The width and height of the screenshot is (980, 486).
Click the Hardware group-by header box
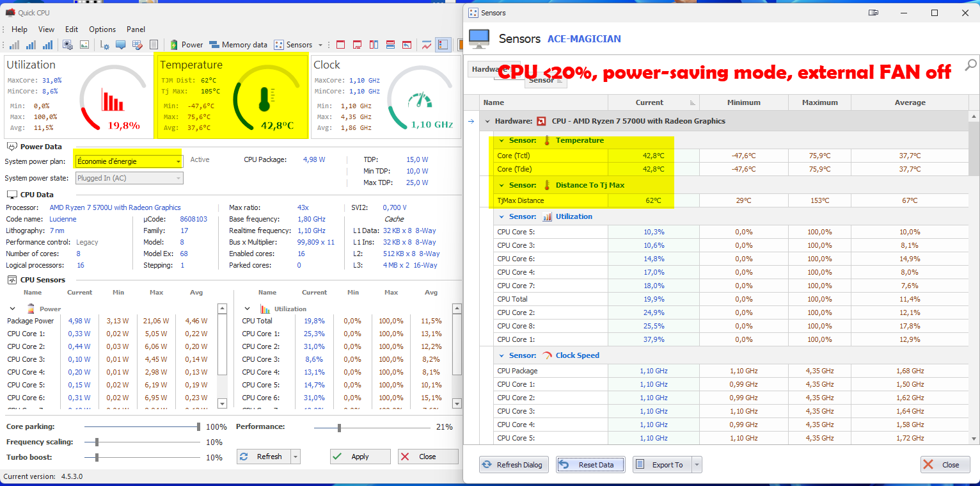pos(493,69)
